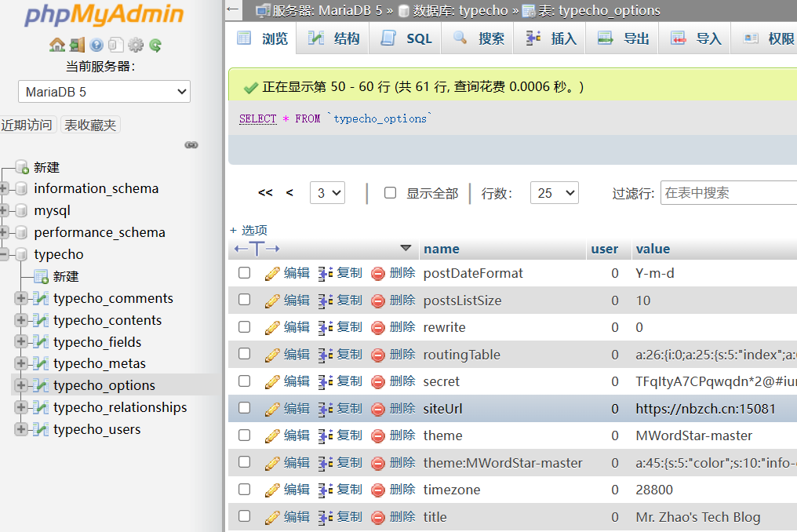Screen dimensions: 797x532
Task: Click the link chain icon in sidebar
Action: coord(191,144)
